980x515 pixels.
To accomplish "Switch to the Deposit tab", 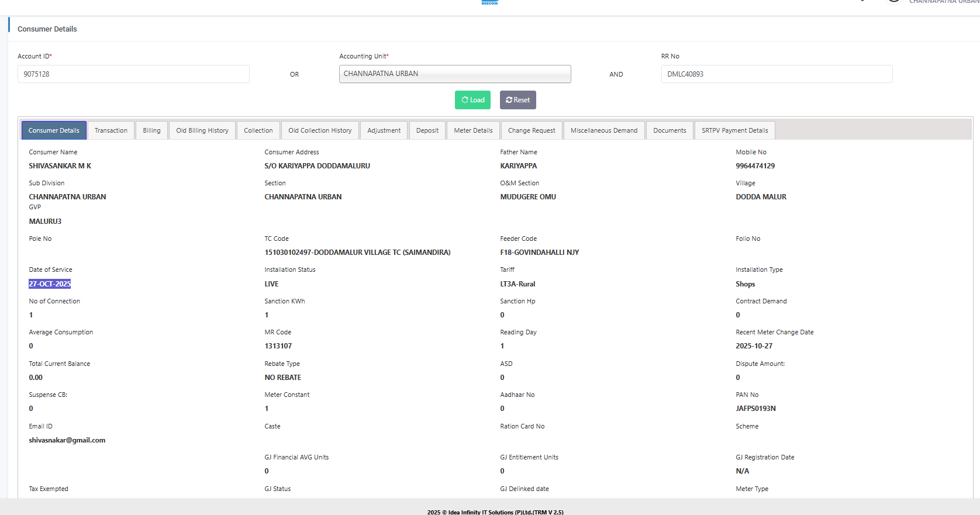I will click(427, 130).
